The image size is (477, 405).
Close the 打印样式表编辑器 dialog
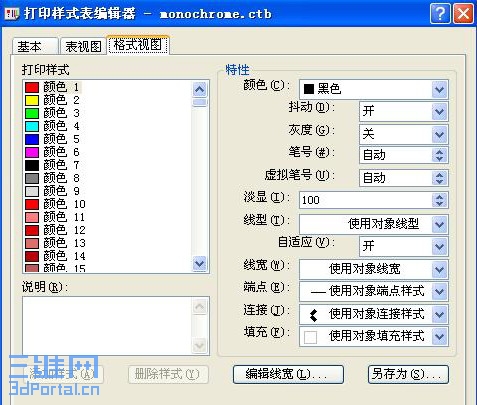pyautogui.click(x=463, y=14)
